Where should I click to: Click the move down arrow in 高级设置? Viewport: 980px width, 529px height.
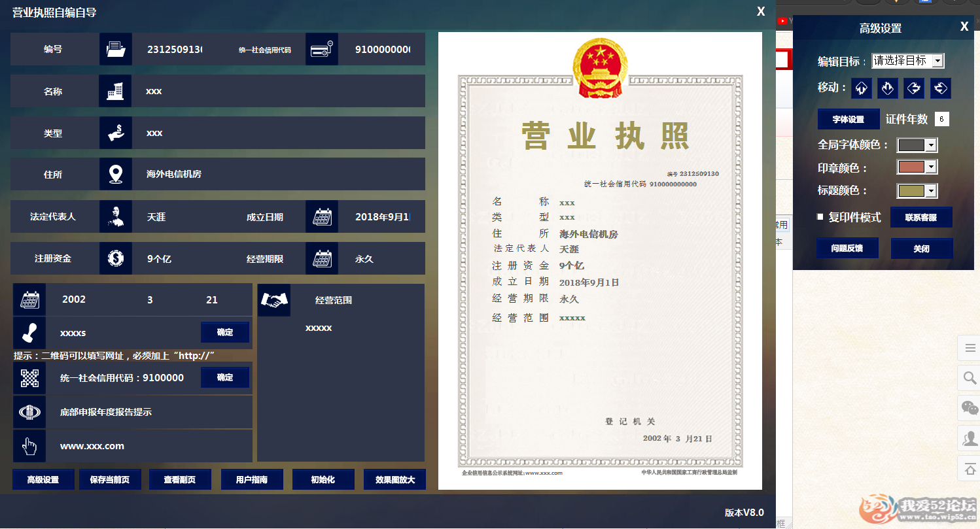tap(888, 88)
